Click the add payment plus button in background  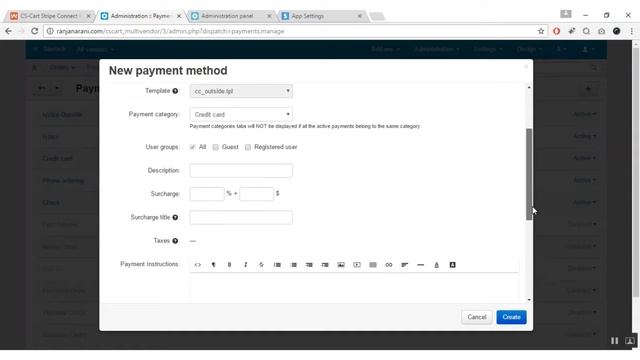588,89
